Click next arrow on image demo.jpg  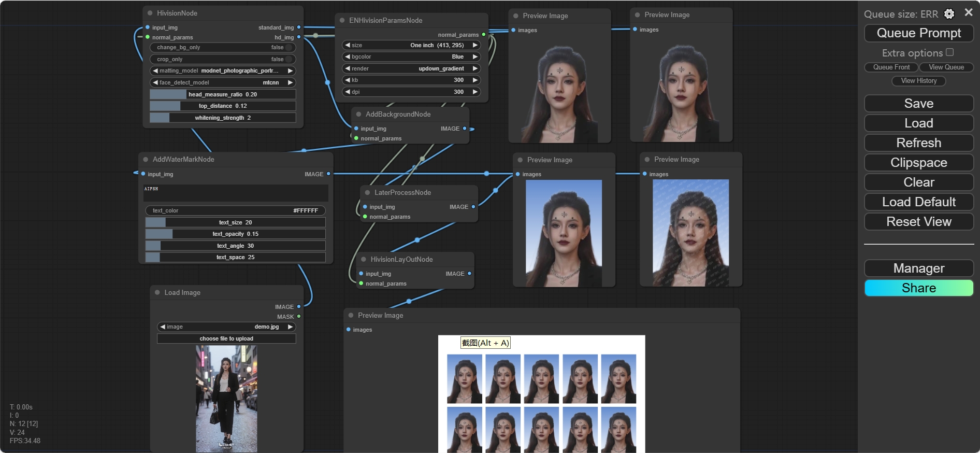click(x=291, y=327)
